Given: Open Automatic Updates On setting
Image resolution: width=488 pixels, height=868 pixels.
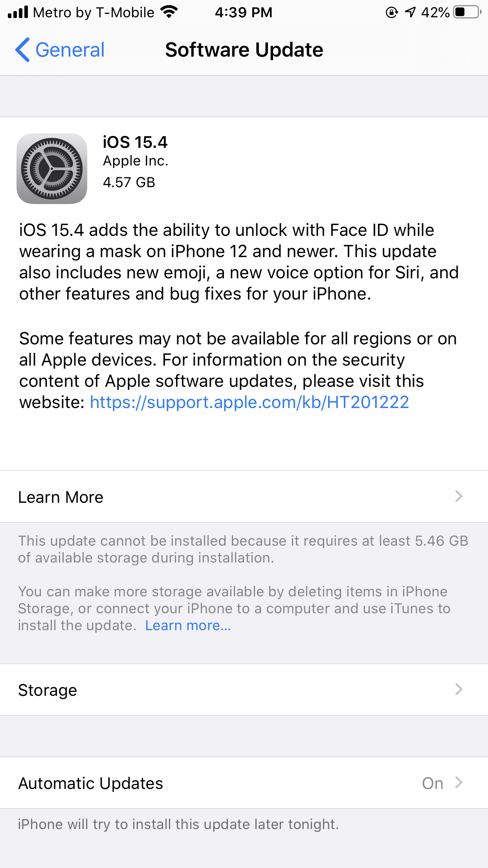Looking at the screenshot, I should tap(91, 783).
